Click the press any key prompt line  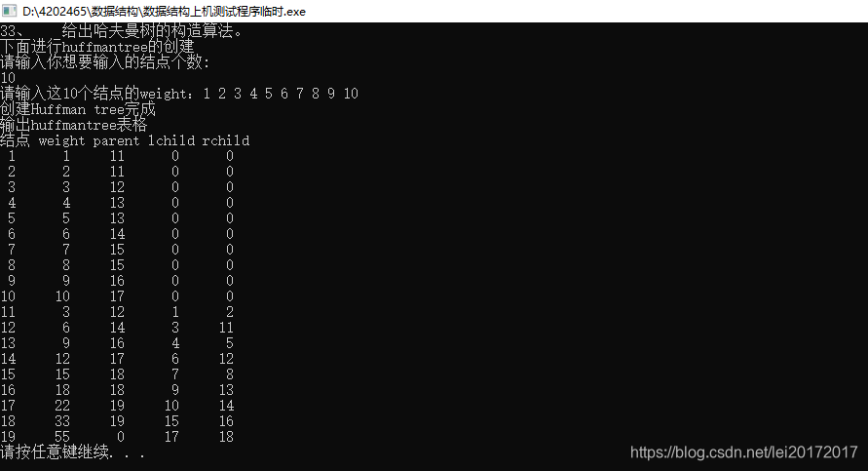click(72, 452)
